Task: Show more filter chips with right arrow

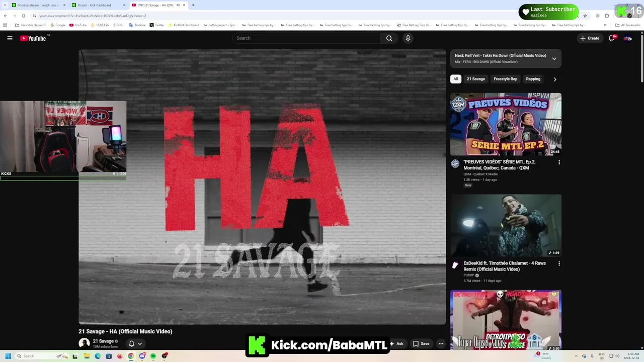Action: tap(555, 79)
